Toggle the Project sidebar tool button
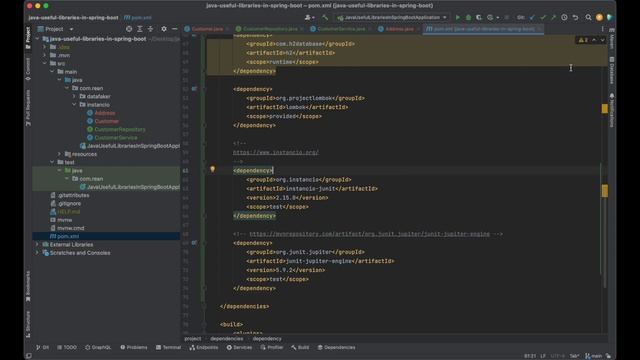This screenshot has width=640, height=360. pos(28,38)
